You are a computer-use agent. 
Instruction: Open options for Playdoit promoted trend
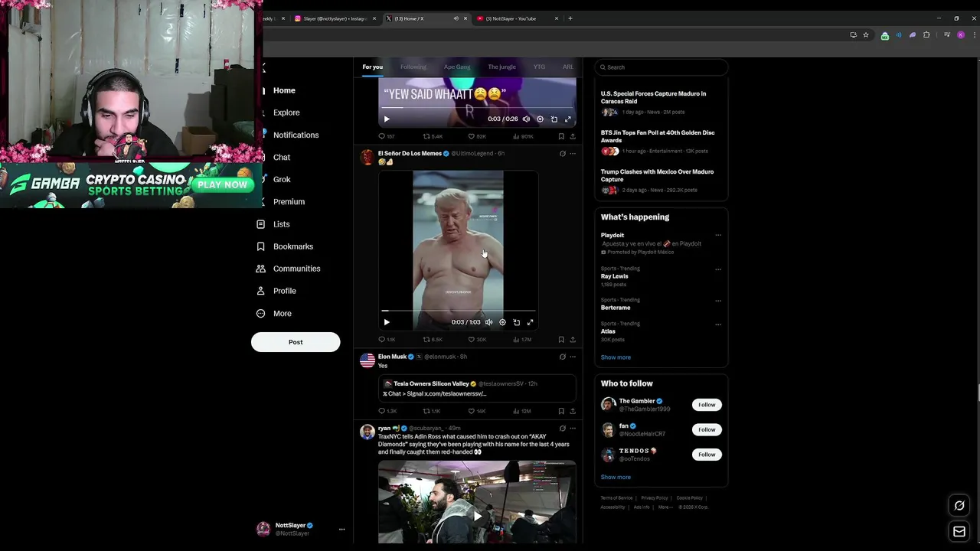pos(717,236)
